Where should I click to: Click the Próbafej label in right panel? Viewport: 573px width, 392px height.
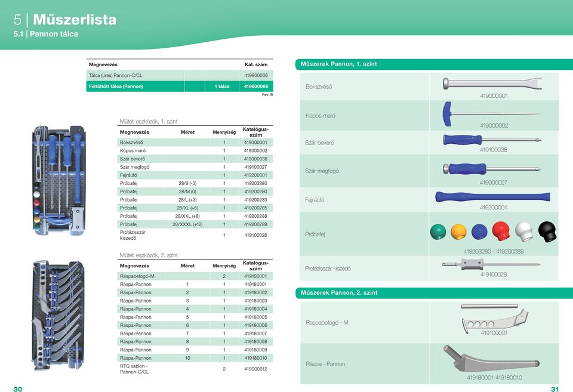coord(315,234)
